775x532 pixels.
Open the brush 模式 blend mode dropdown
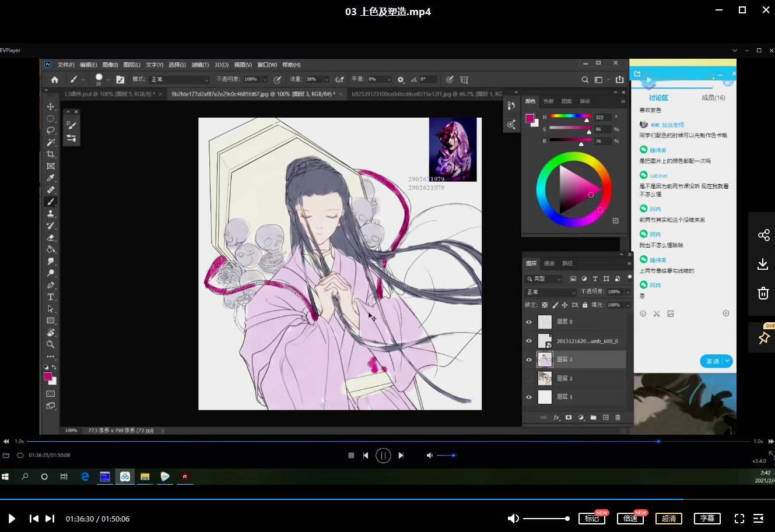(x=178, y=79)
